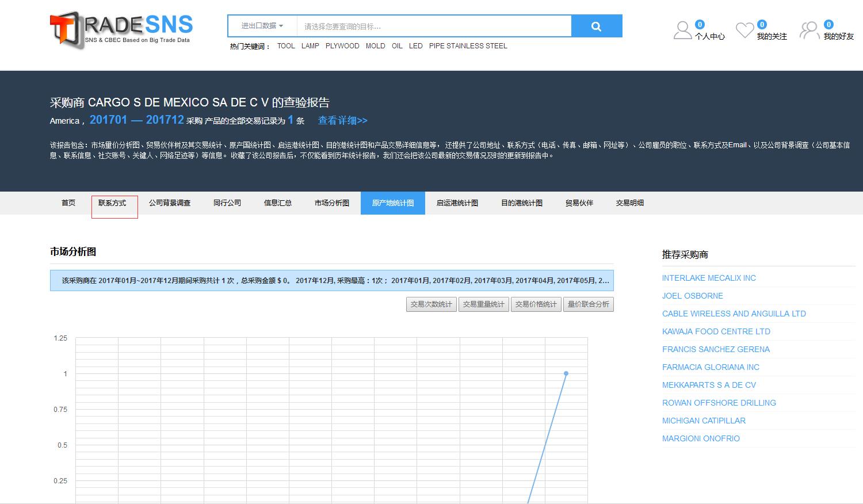Click the 201701 — 201712 date range
Screen dimensions: 863x504
[x=137, y=120]
